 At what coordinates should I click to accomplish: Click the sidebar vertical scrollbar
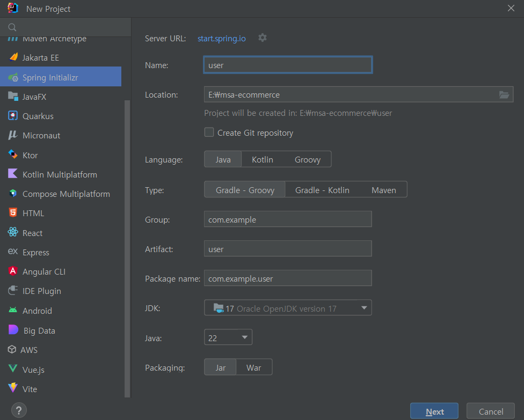[127, 248]
